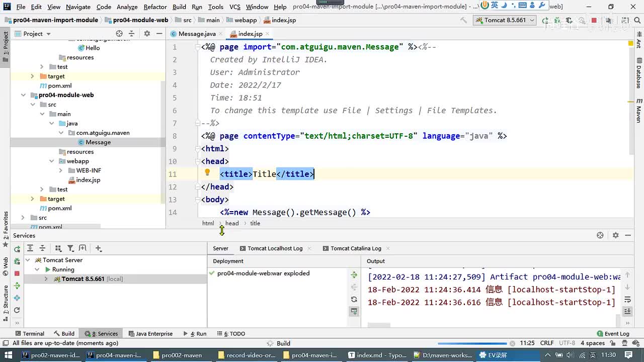Open Project panel gear settings
Viewport: 644px width, 362px height.
147,34
